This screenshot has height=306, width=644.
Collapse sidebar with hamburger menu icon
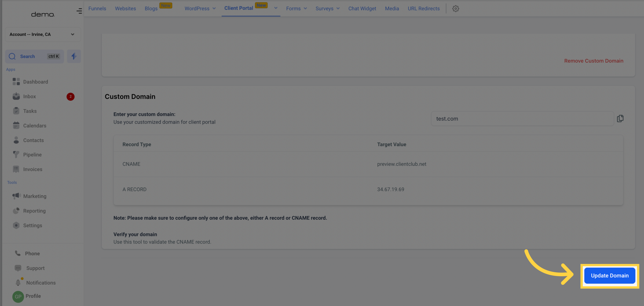pos(79,11)
